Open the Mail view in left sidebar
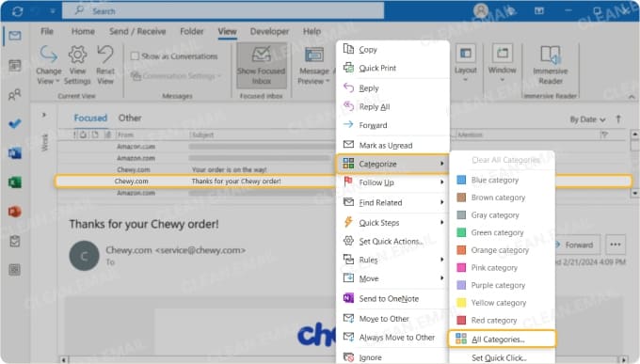 point(15,36)
